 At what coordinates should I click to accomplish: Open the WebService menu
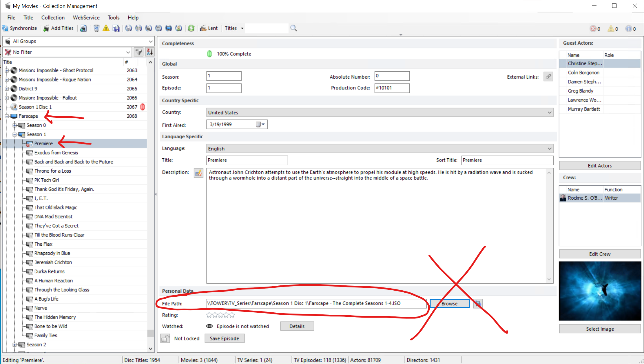point(86,17)
